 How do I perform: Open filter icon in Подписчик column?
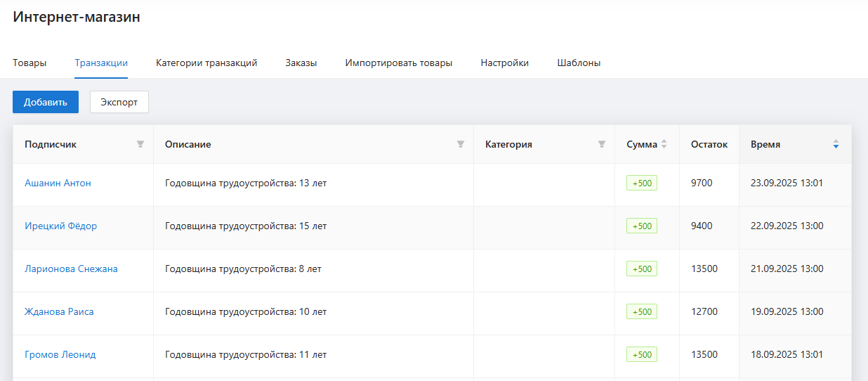click(140, 145)
